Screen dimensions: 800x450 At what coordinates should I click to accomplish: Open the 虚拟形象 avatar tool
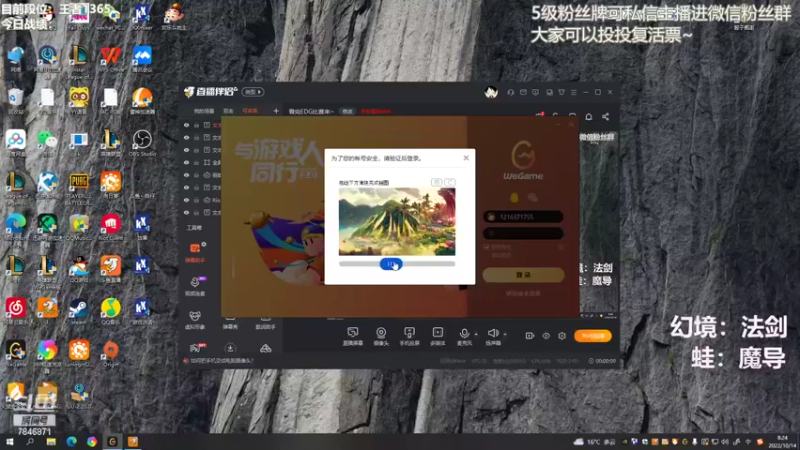click(195, 320)
